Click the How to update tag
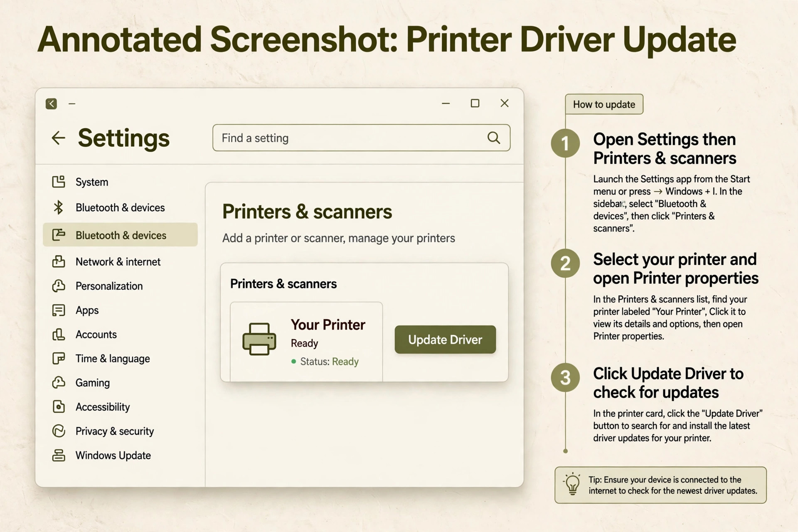The height and width of the screenshot is (532, 798). (604, 104)
